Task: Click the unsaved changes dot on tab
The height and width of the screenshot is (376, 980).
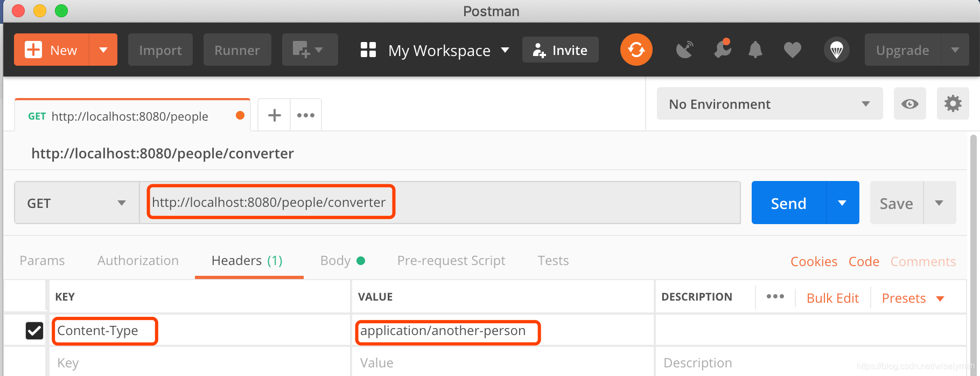Action: tap(240, 115)
